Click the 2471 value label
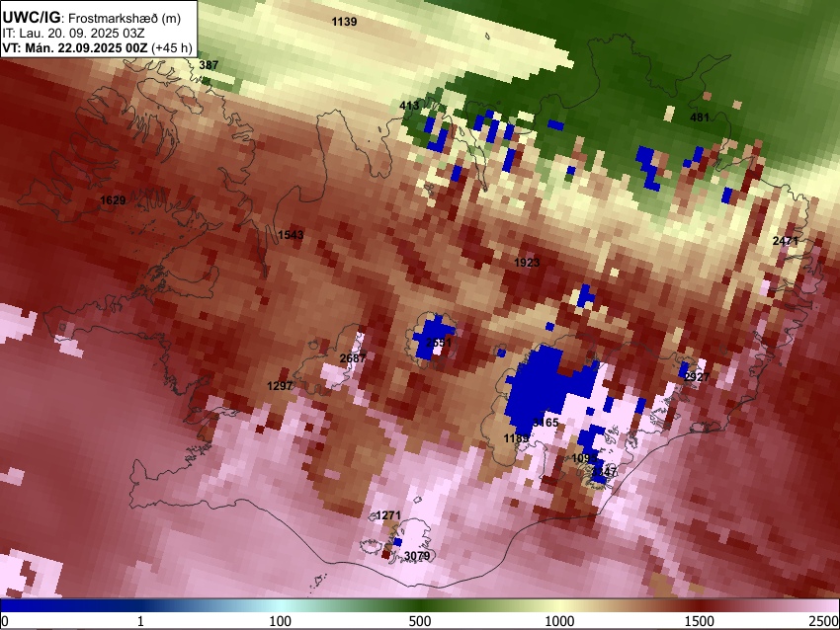This screenshot has width=840, height=630. (785, 241)
